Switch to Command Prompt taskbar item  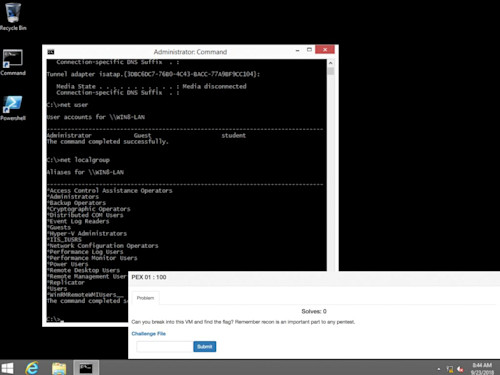click(x=86, y=368)
